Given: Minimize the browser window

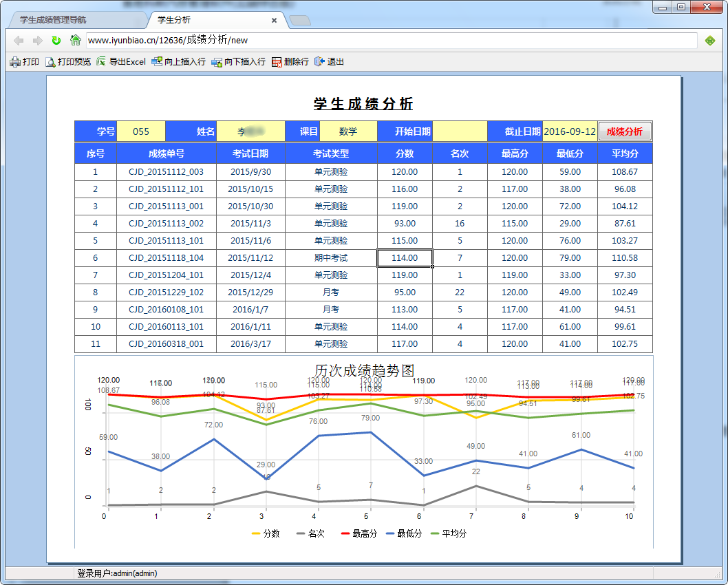Looking at the screenshot, I should point(663,7).
